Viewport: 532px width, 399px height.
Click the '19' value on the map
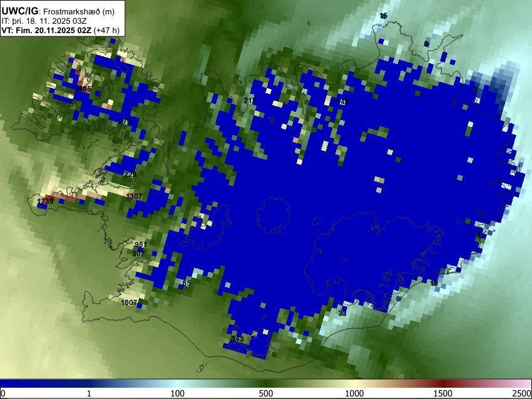[x=434, y=283]
